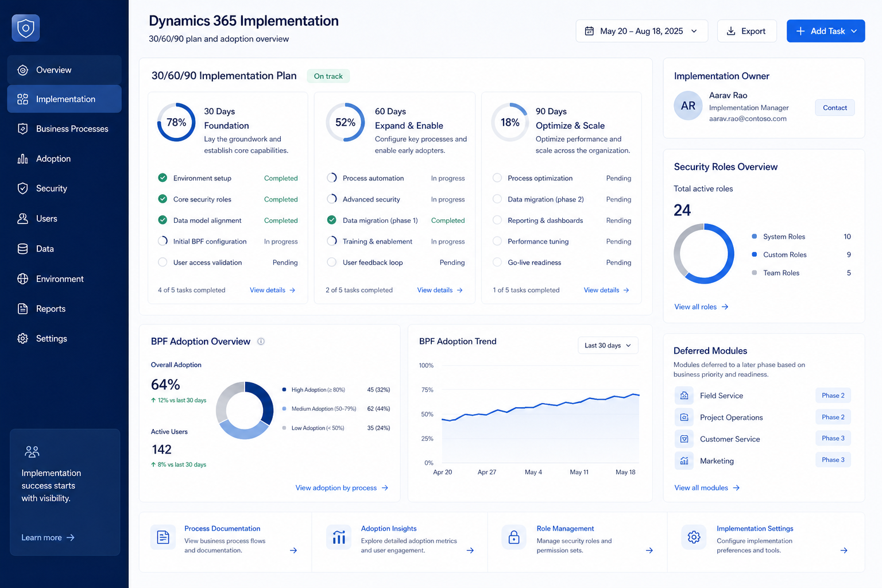Click the Overview target icon in sidebar
This screenshot has width=882, height=588.
point(23,70)
